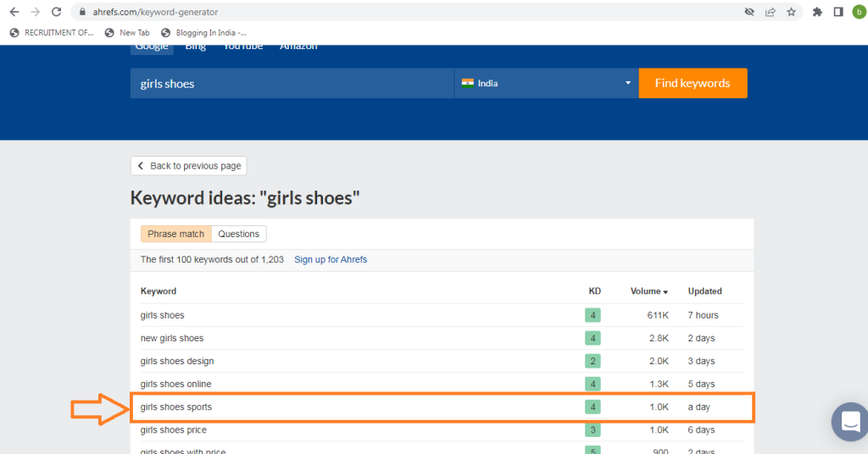
Task: Select Questions tab
Action: [x=238, y=234]
